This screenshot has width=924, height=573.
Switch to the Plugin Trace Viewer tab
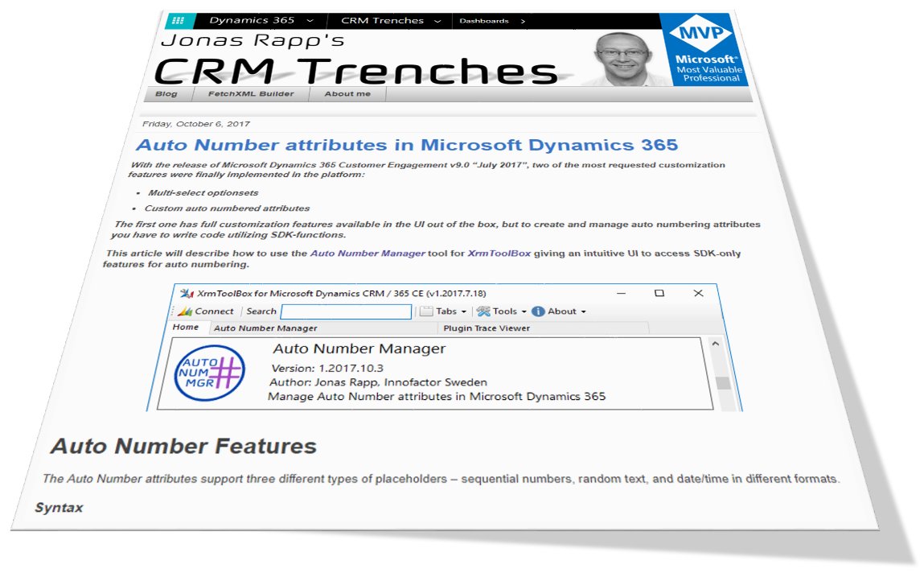tap(487, 328)
